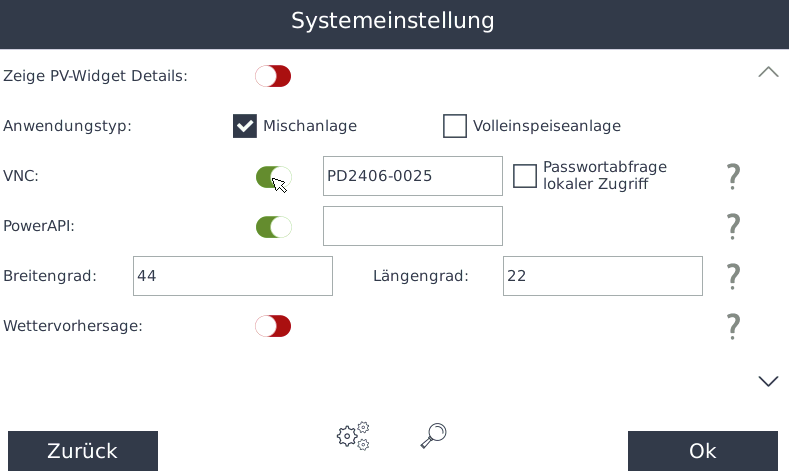The image size is (789, 473).
Task: Click the VNC field containing PD2406-0025
Action: point(412,176)
